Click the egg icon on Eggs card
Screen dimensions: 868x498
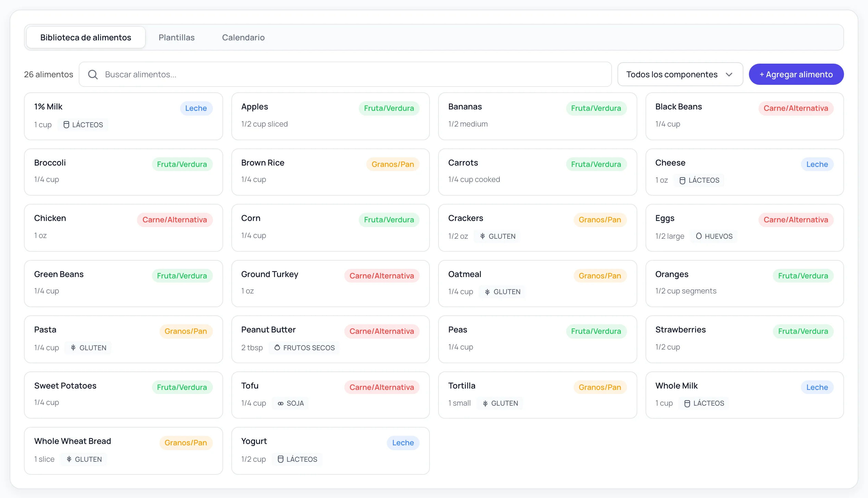pos(699,236)
